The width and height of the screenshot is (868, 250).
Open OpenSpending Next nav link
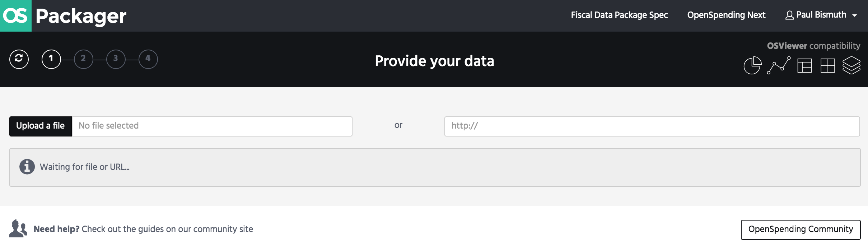(x=726, y=15)
